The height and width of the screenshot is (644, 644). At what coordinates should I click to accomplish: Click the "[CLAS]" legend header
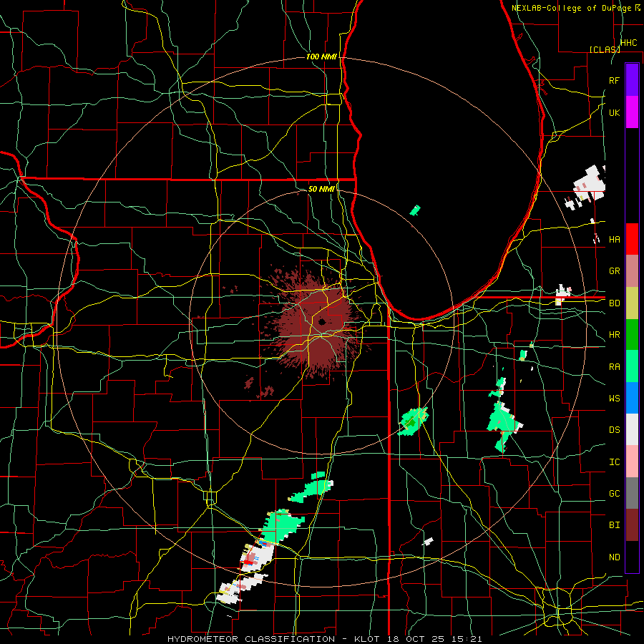(605, 49)
